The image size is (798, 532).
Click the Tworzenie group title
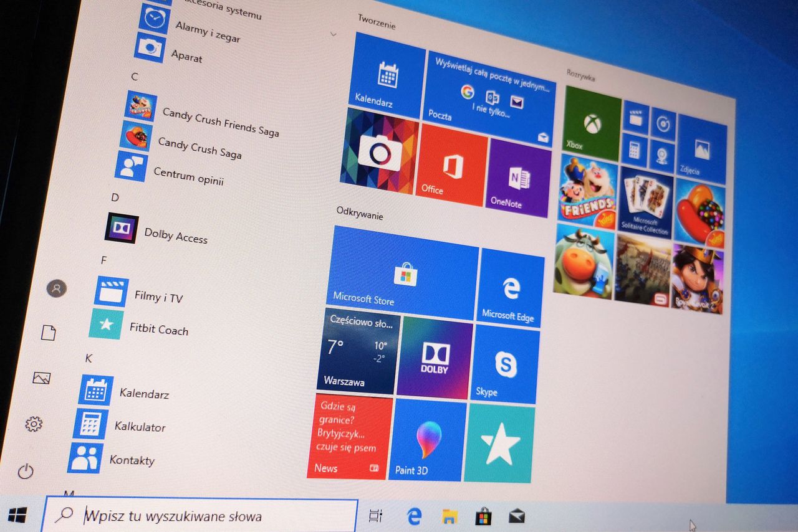377,22
